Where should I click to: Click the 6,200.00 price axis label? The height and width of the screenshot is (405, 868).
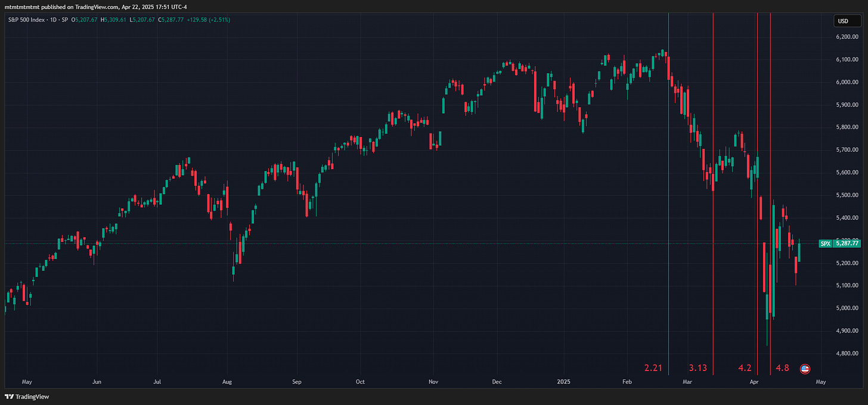pyautogui.click(x=847, y=37)
